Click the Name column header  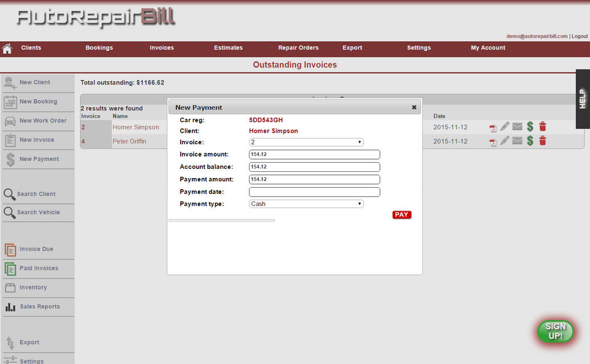point(120,117)
